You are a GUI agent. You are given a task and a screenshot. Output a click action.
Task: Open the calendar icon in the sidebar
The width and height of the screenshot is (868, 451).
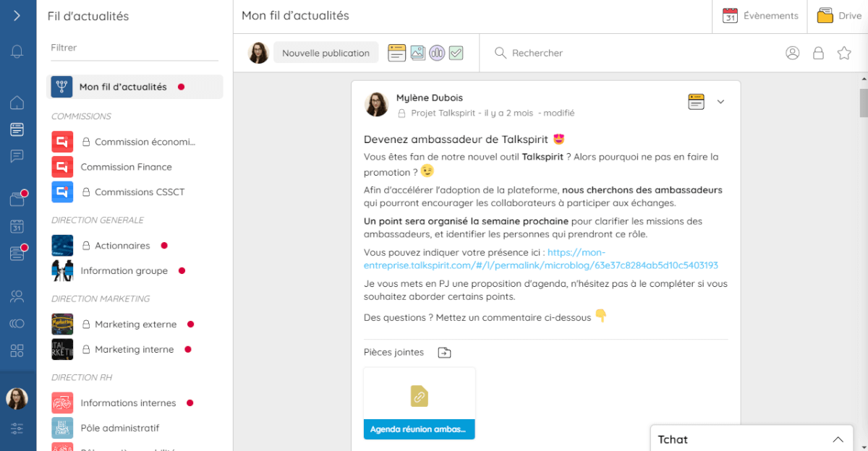[17, 226]
